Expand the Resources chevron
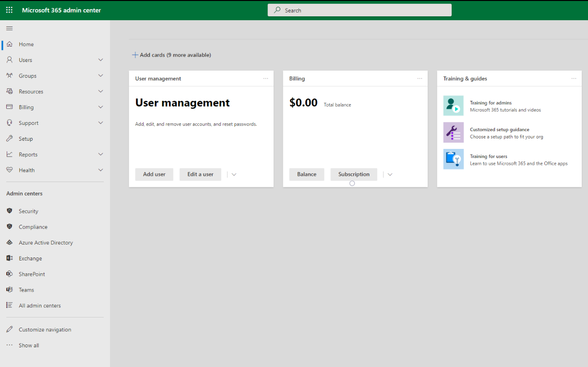The width and height of the screenshot is (588, 367). (100, 91)
